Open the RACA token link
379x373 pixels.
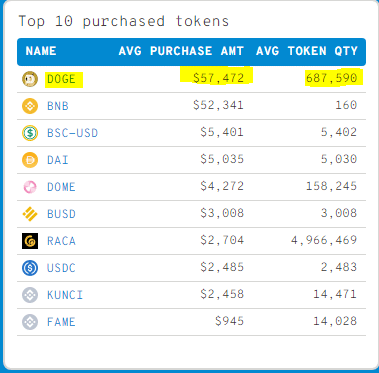point(61,241)
